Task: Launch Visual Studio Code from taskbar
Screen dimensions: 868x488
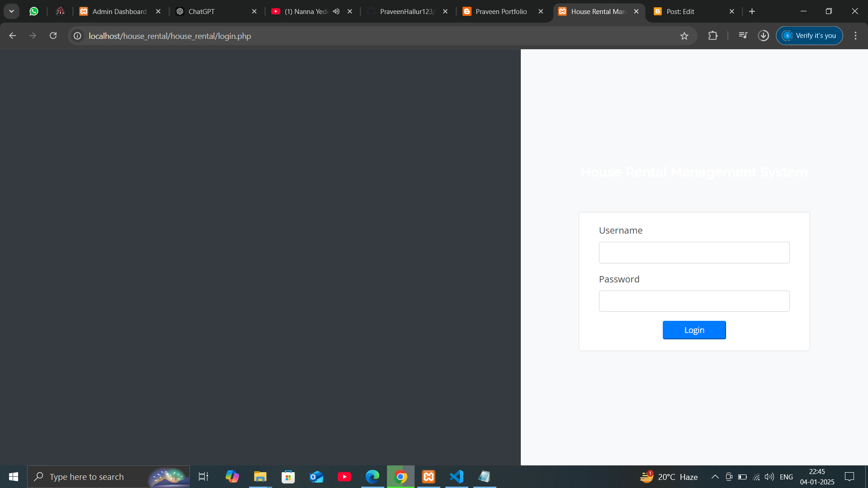Action: tap(457, 477)
